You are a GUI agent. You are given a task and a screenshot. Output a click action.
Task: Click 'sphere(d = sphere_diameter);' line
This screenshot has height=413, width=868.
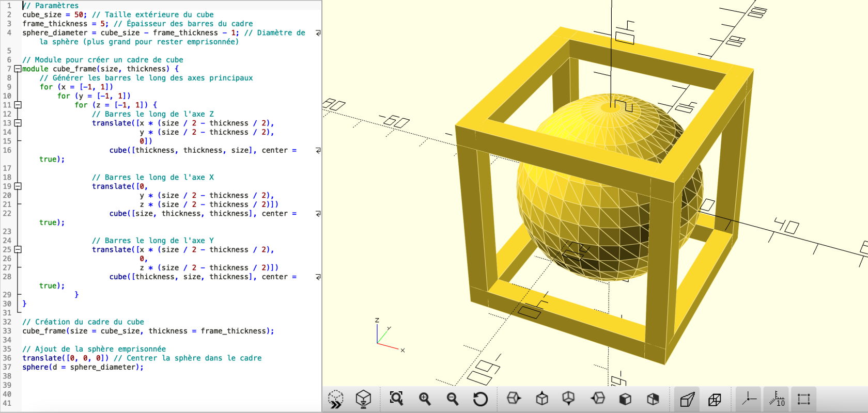[83, 367]
